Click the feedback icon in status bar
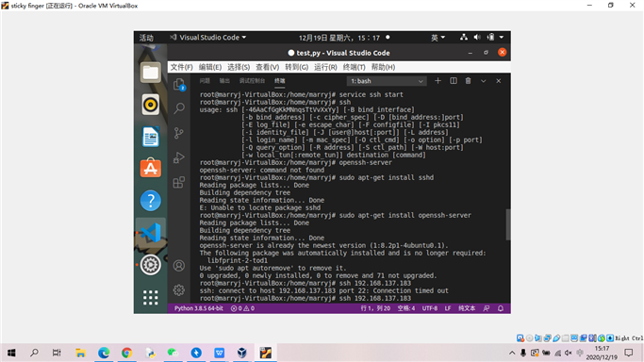 pos(487,308)
